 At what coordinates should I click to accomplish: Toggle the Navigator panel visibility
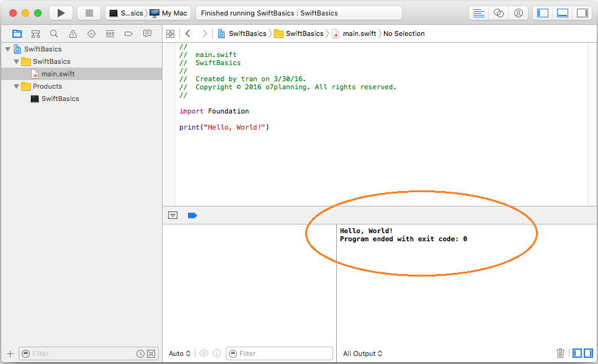tap(543, 13)
